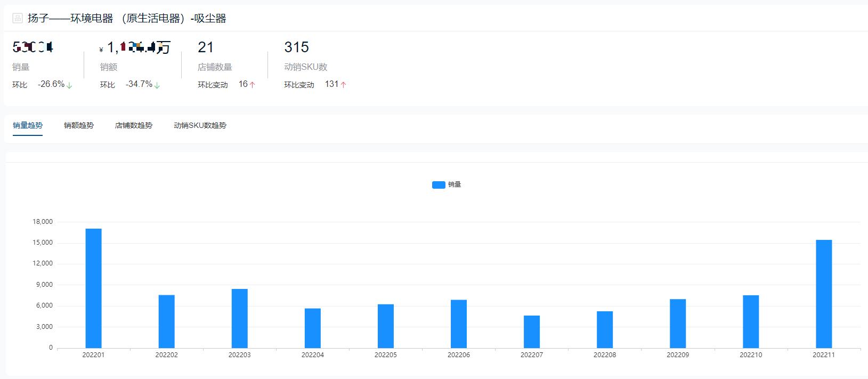The height and width of the screenshot is (379, 868).
Task: Click the tall 202211 sales bar
Action: [824, 294]
